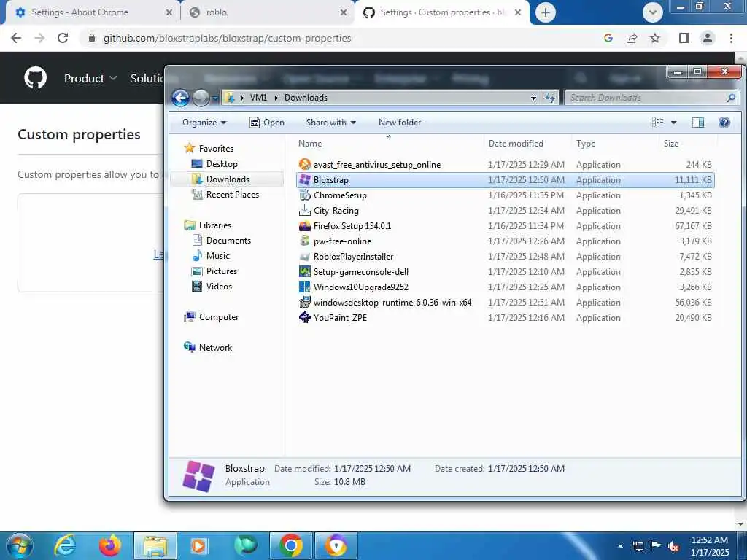Select Desktop under Favorites
This screenshot has width=747, height=560.
[x=214, y=164]
